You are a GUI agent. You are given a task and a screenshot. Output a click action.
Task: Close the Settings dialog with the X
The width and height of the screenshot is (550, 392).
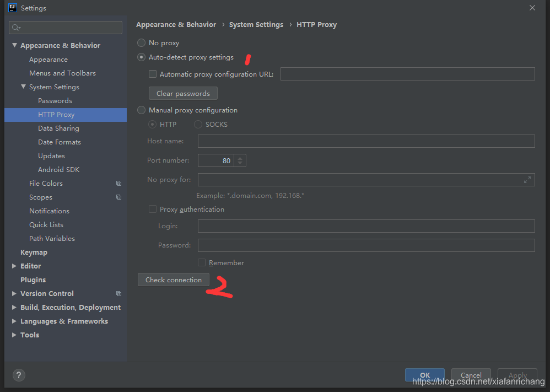click(x=532, y=8)
